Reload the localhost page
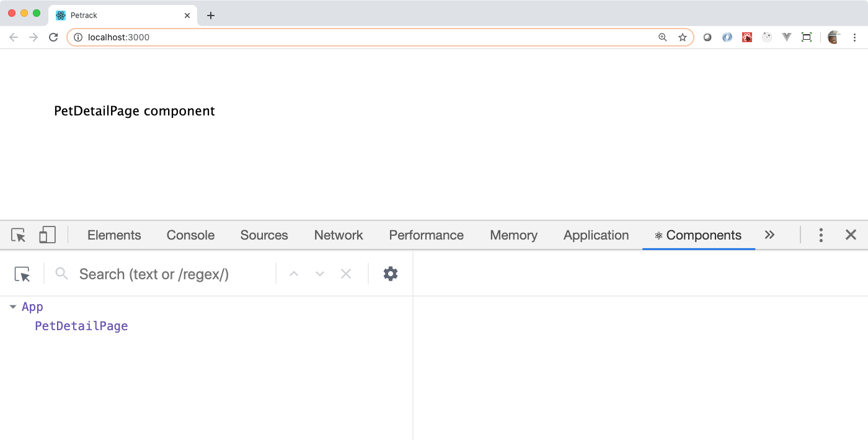Screen dimensions: 868x440 pyautogui.click(x=53, y=37)
